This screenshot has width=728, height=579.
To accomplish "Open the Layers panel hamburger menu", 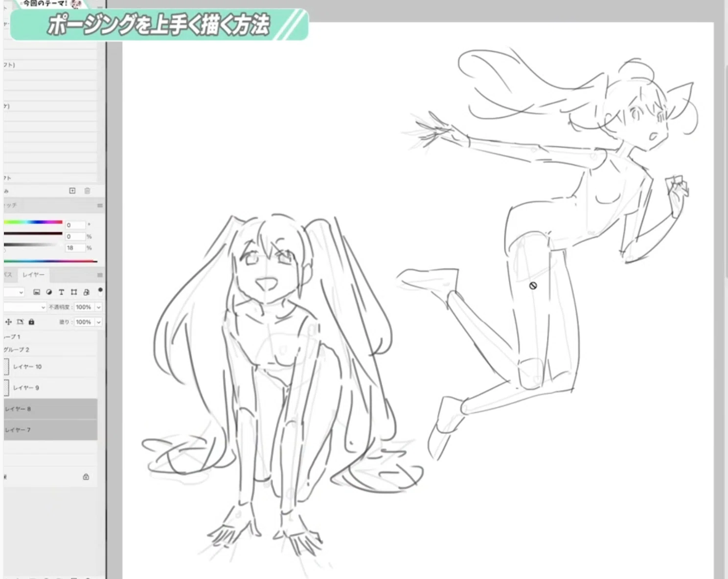I will [100, 275].
